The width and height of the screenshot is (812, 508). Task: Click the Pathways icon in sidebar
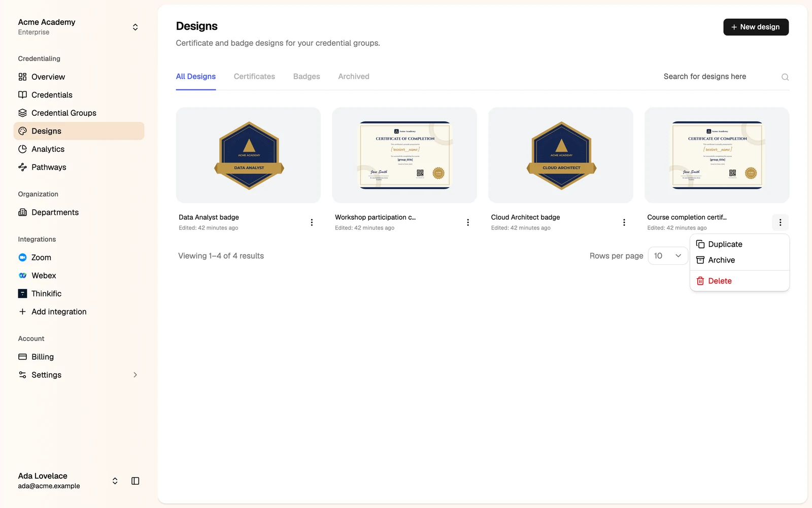[x=22, y=167]
